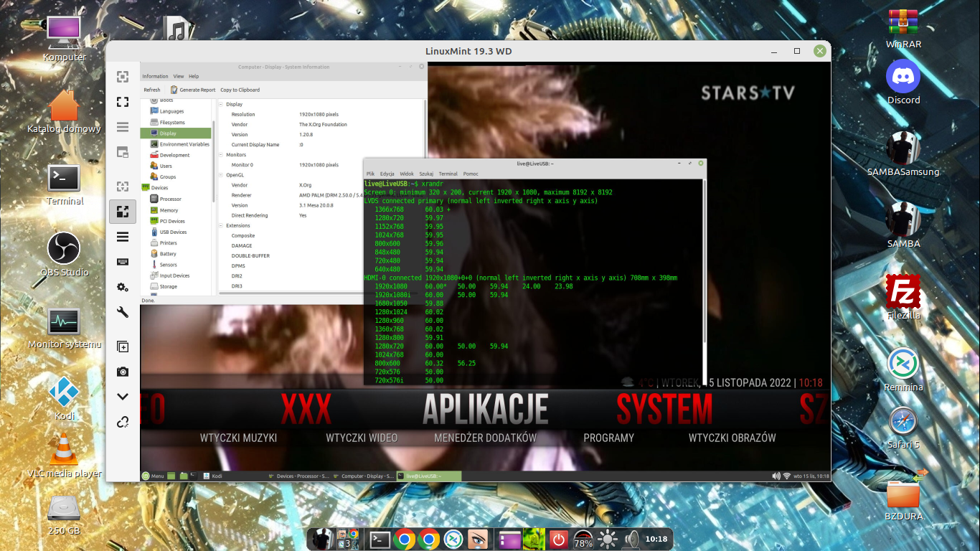Open the Information menu
Viewport: 980px width, 551px height.
tap(155, 76)
